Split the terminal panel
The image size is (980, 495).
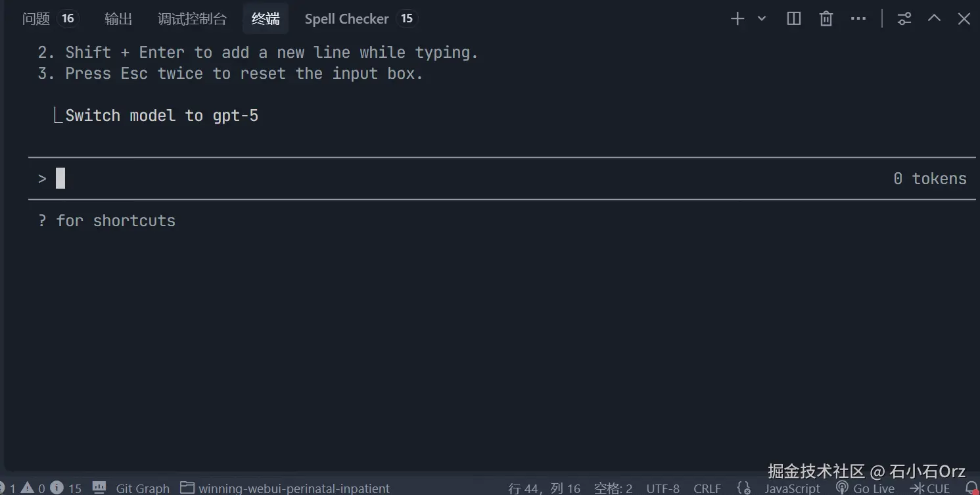tap(794, 19)
